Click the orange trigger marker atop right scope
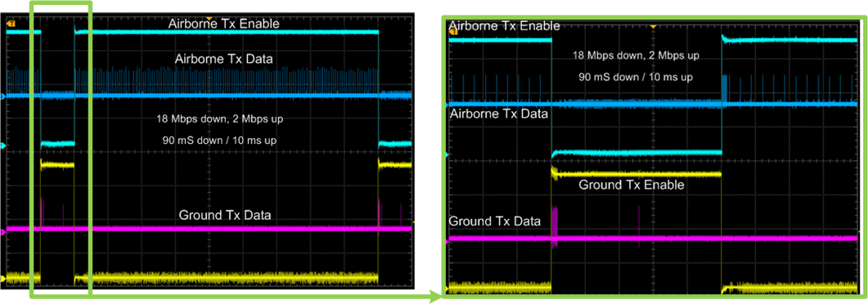The image size is (868, 304). [653, 26]
